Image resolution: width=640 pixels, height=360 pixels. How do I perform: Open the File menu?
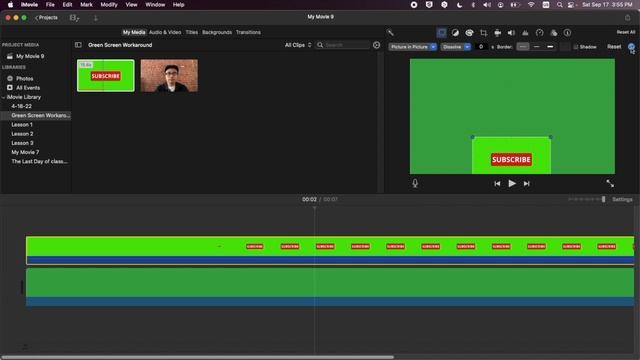click(50, 5)
